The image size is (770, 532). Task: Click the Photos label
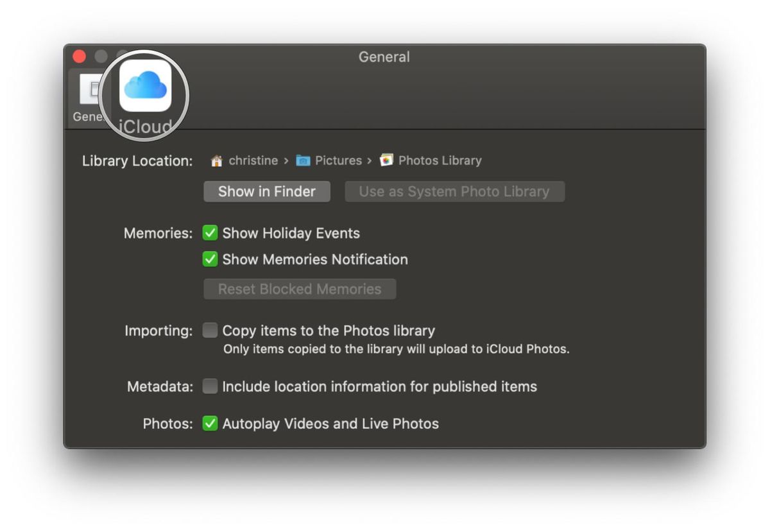(167, 424)
